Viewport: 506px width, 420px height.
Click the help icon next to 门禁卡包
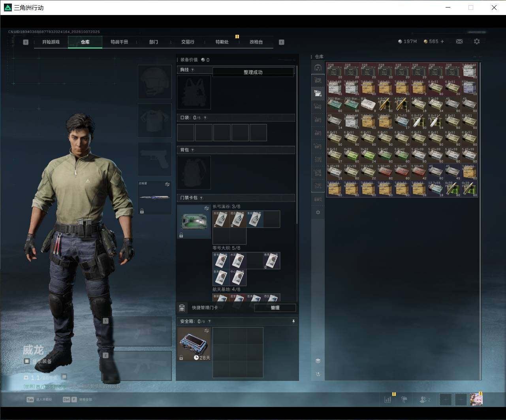click(x=201, y=198)
